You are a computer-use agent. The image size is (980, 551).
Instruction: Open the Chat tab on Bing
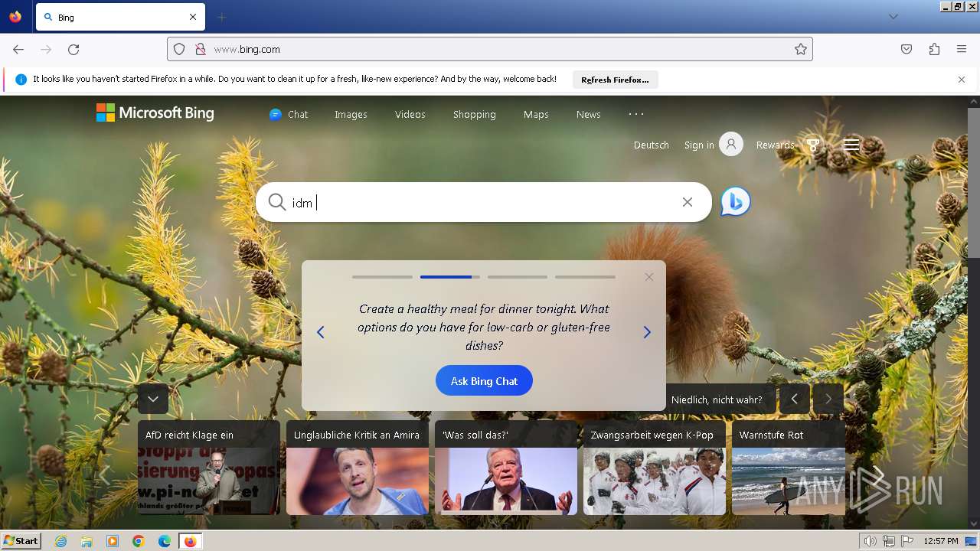(289, 114)
